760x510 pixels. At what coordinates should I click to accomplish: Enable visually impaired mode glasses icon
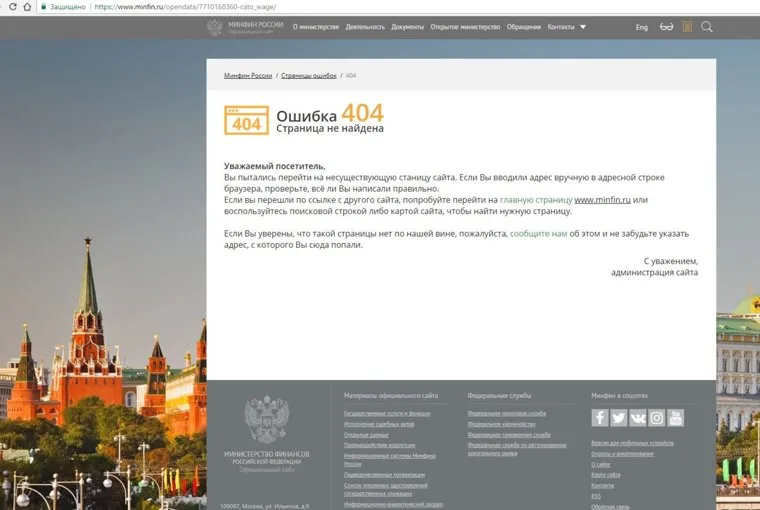point(667,27)
